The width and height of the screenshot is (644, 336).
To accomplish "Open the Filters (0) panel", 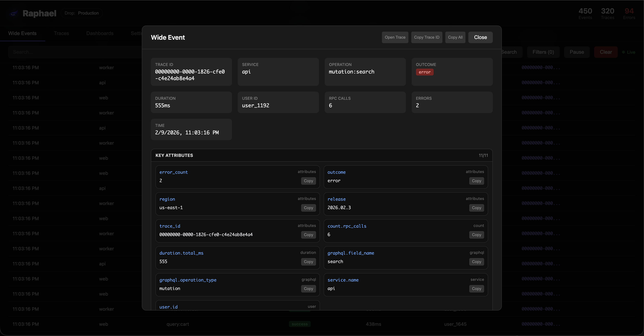I will 543,52.
